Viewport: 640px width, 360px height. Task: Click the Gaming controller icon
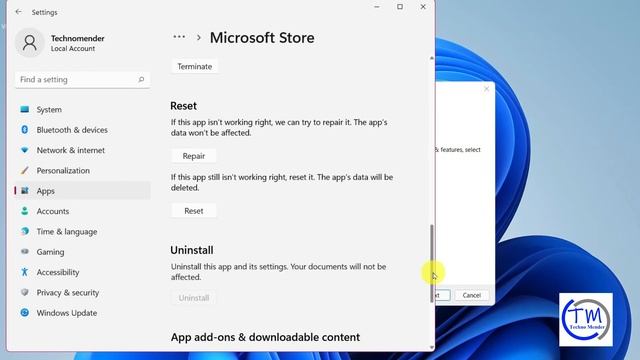coord(24,251)
